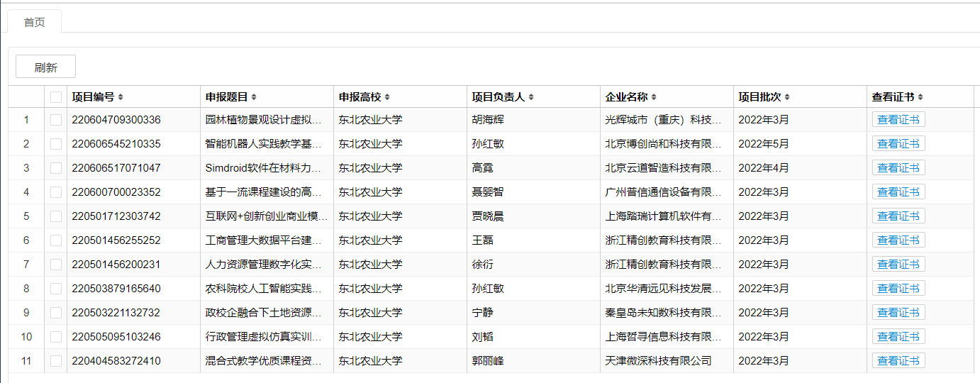This screenshot has height=383, width=980.
Task: Open 查看证书 for project 220606517071047
Action: tap(898, 168)
